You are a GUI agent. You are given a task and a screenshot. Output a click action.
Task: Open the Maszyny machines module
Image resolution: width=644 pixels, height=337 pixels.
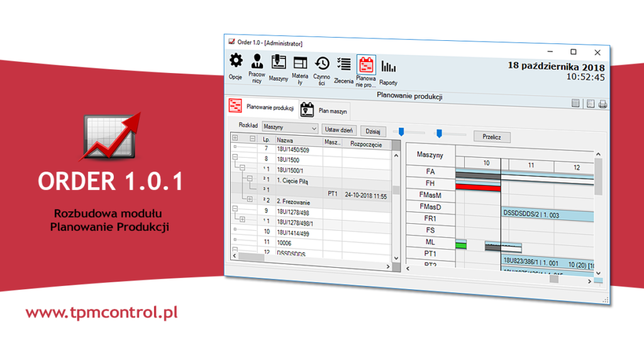click(279, 68)
